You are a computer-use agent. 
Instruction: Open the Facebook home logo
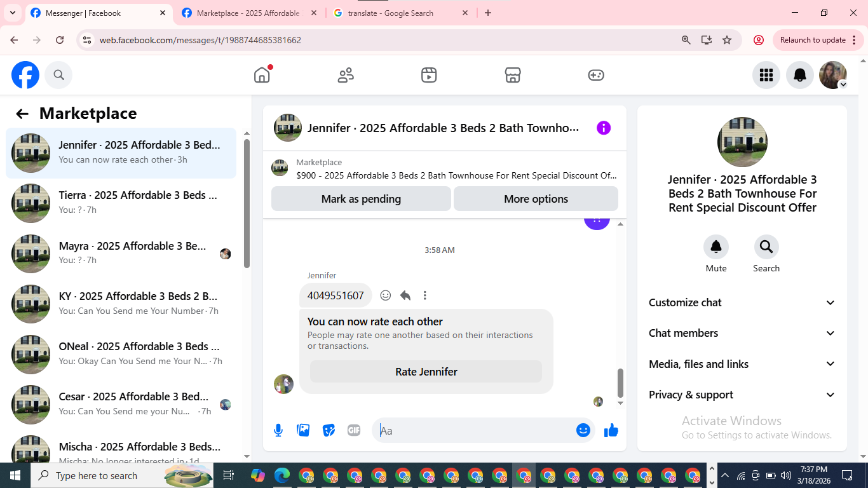[x=25, y=75]
